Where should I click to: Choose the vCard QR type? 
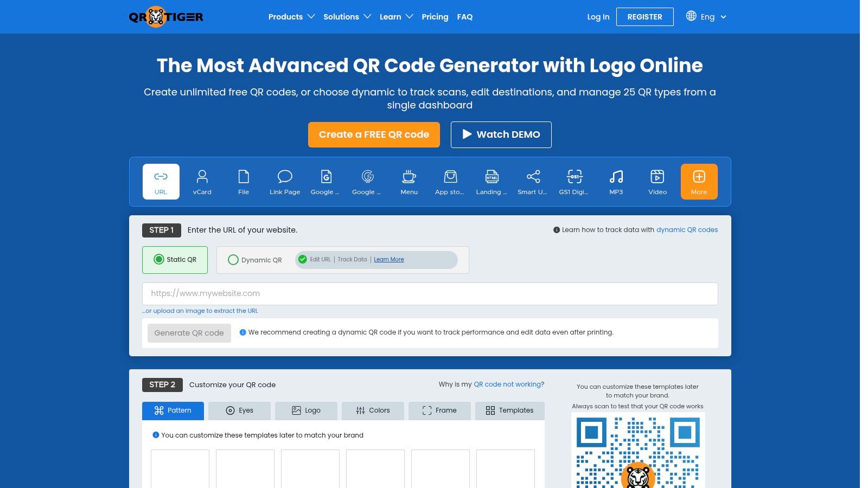[202, 182]
